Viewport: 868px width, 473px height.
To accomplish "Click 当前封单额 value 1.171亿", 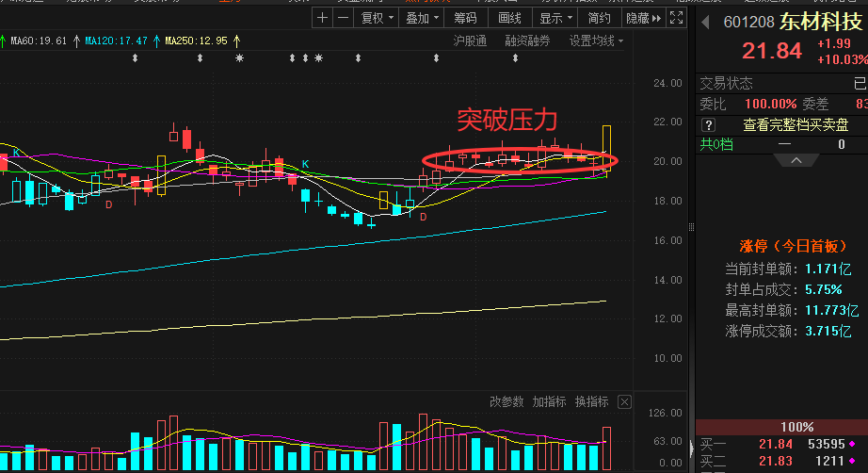I will click(x=828, y=269).
